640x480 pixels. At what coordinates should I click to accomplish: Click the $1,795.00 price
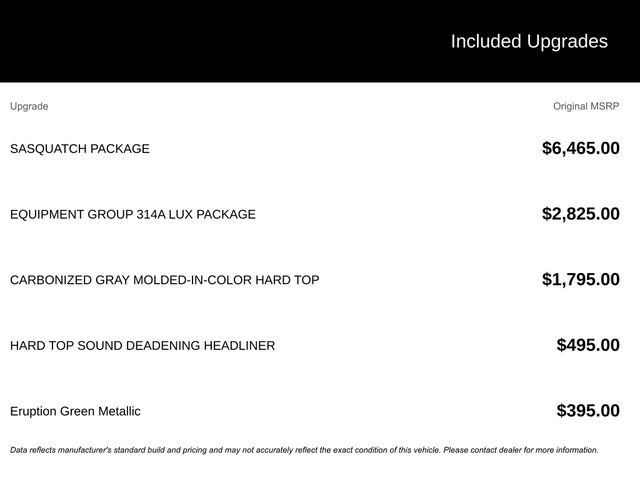580,280
